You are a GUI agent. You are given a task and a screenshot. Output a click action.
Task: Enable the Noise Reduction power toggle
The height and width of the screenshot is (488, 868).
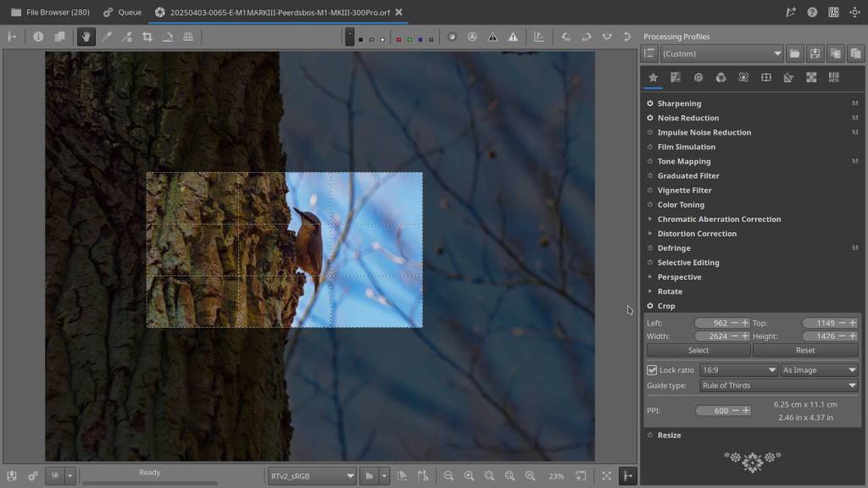(x=650, y=118)
